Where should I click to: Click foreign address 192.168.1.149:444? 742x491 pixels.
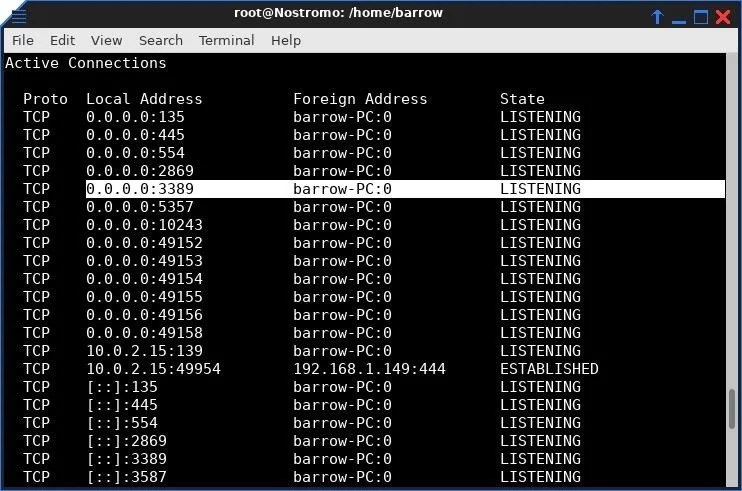pyautogui.click(x=370, y=368)
